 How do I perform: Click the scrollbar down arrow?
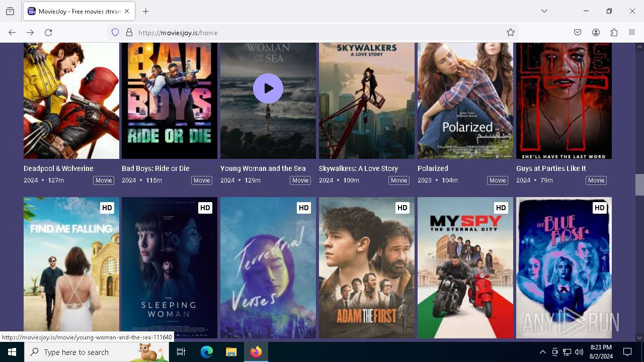(x=639, y=338)
